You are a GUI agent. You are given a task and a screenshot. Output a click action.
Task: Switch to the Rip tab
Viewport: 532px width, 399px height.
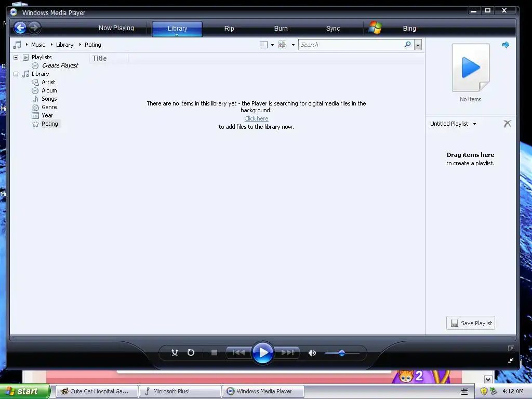229,29
